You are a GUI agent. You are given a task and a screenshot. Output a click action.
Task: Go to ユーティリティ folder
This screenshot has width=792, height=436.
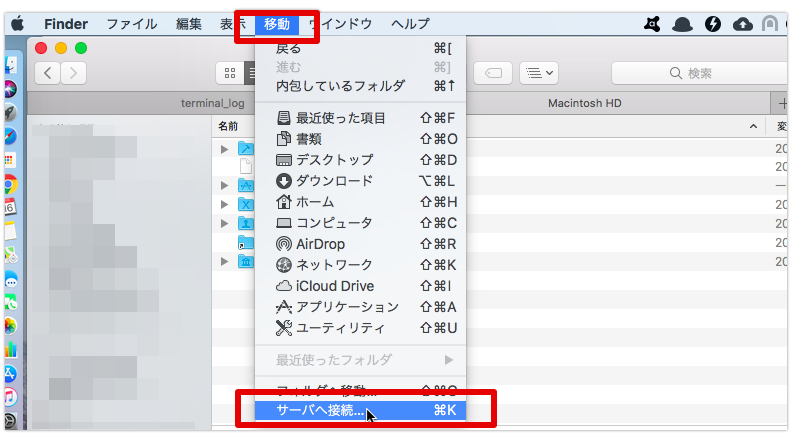pos(361,328)
